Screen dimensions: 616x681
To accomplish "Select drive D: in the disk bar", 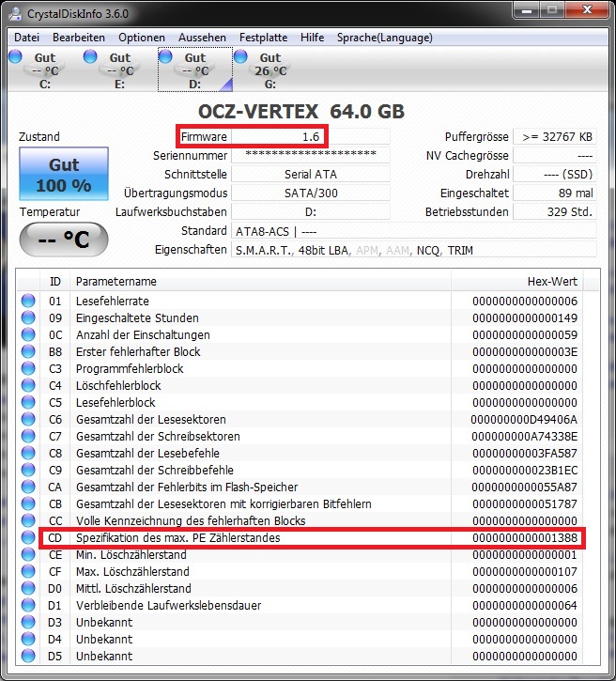I will 195,70.
